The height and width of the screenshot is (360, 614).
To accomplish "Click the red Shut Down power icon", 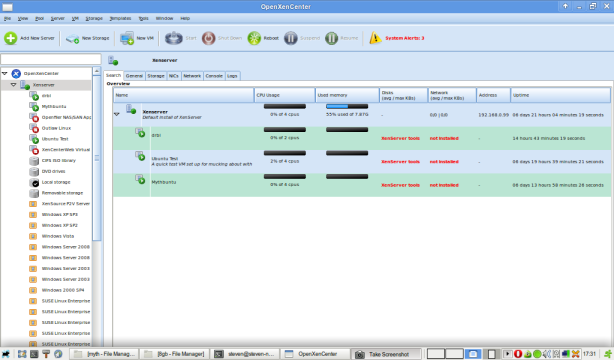I will tap(208, 38).
